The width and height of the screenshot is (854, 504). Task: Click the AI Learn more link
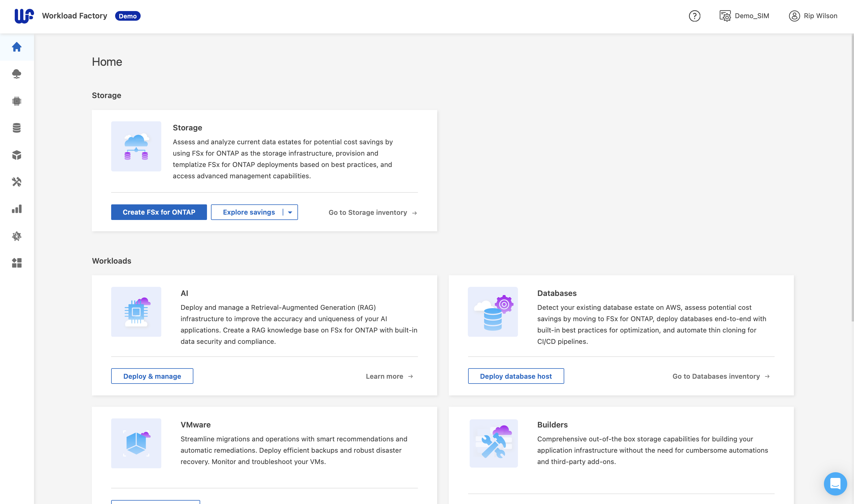(x=389, y=376)
